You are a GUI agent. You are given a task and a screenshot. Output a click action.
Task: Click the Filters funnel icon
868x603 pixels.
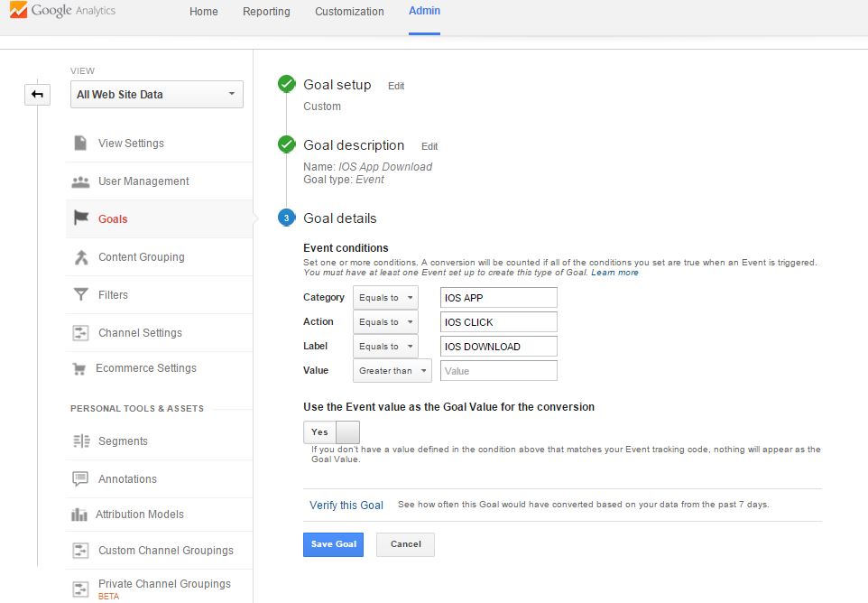coord(80,295)
